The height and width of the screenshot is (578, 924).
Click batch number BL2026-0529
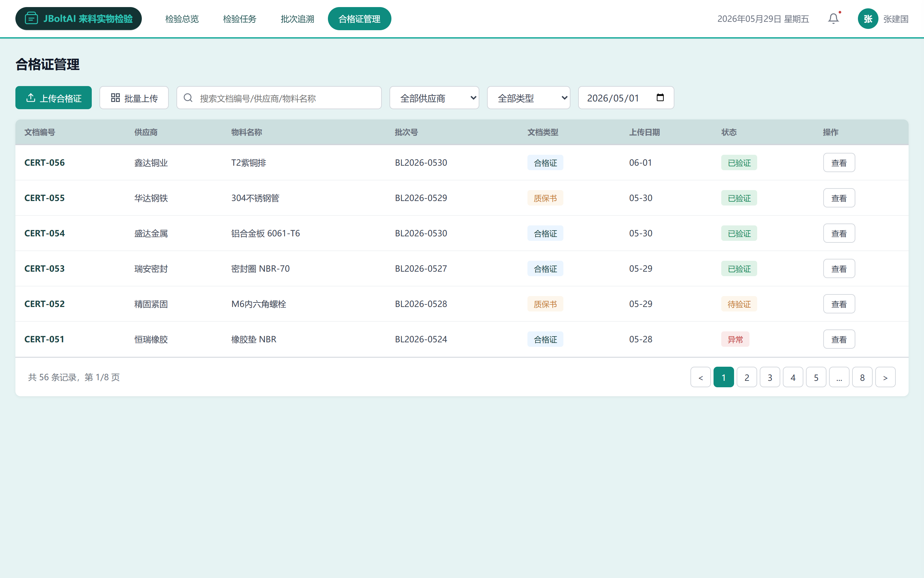(x=421, y=198)
